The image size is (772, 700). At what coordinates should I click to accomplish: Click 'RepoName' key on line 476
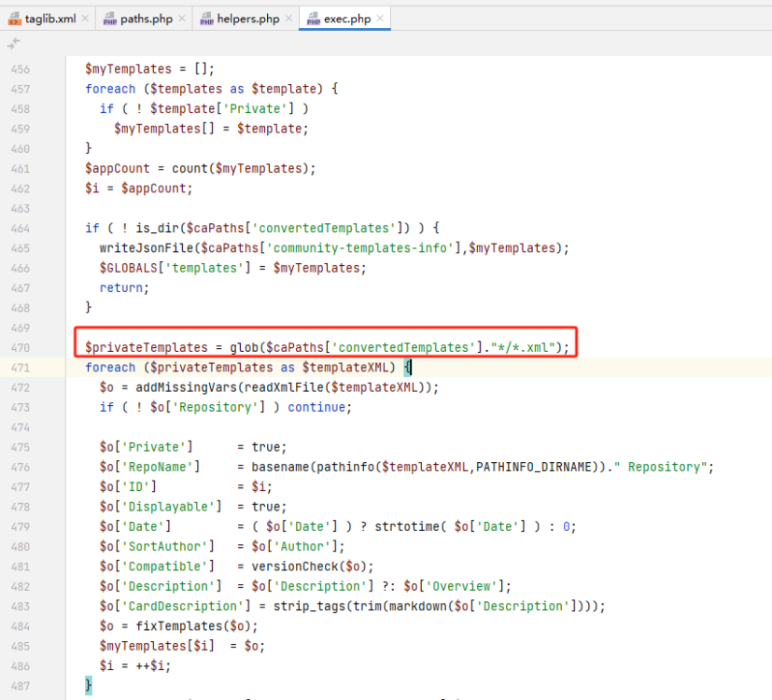(157, 468)
